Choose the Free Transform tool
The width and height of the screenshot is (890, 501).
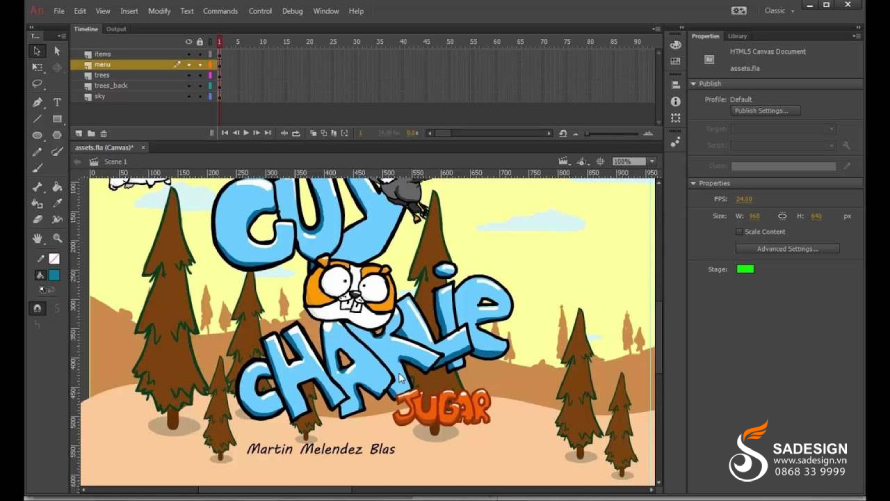point(37,67)
